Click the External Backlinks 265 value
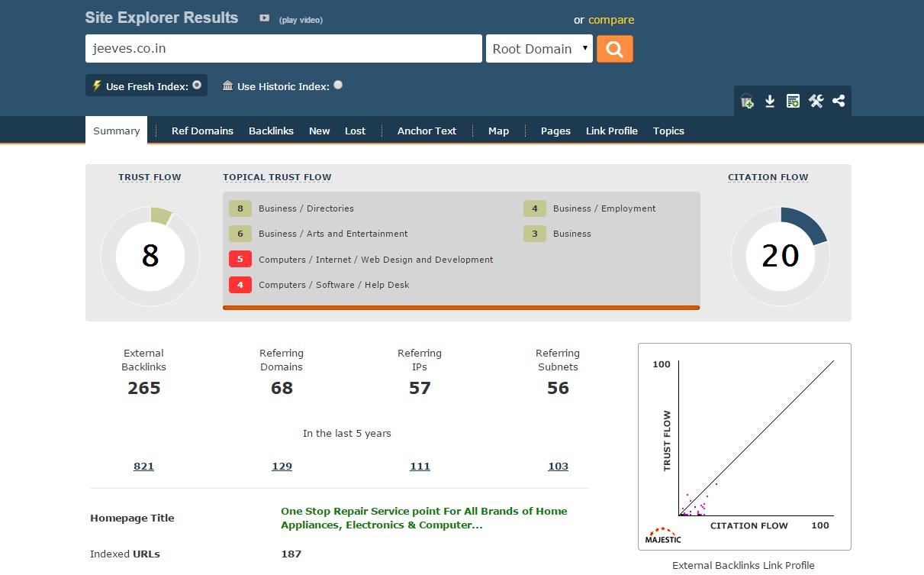Image resolution: width=924 pixels, height=575 pixels. click(143, 388)
